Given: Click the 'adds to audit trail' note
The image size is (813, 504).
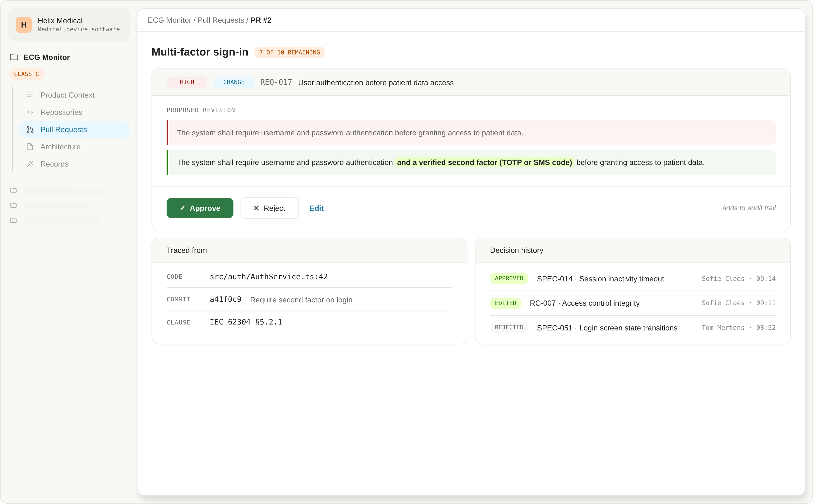Looking at the screenshot, I should pos(749,208).
